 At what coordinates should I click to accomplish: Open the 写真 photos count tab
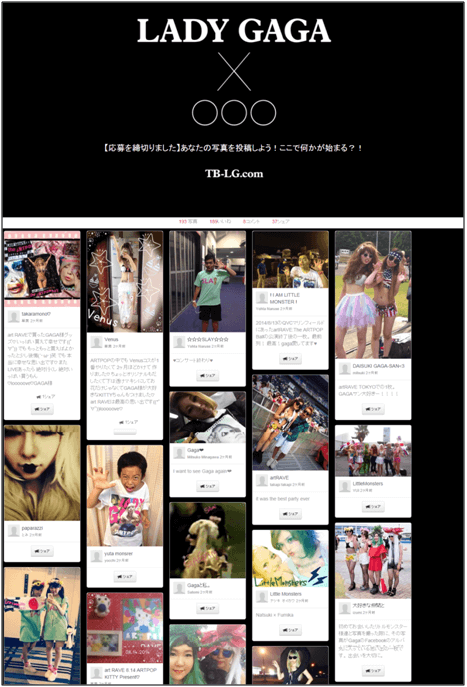[x=188, y=222]
